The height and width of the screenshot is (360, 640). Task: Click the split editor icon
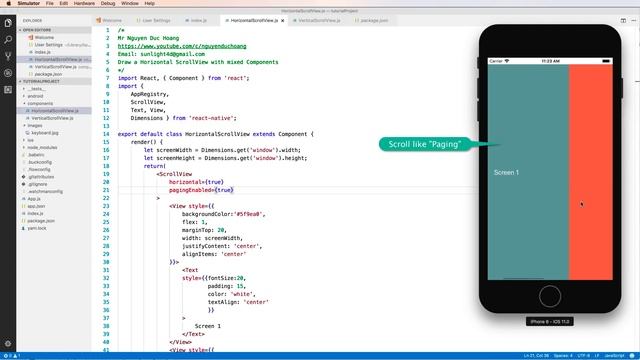623,20
